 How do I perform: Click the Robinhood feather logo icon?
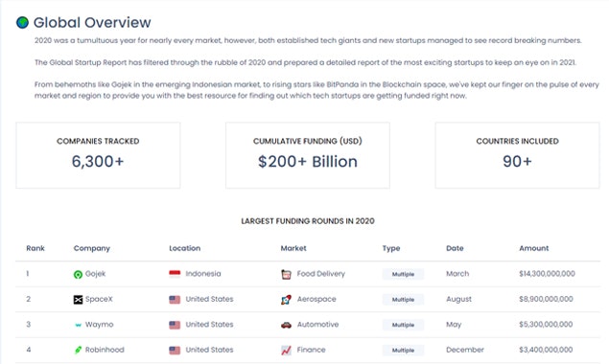pyautogui.click(x=78, y=350)
